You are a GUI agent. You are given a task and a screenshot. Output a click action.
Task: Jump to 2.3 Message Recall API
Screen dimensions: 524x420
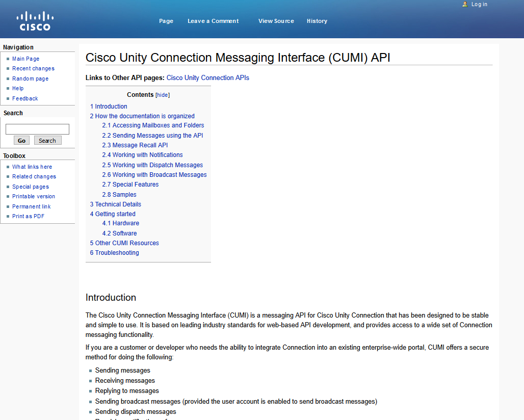pyautogui.click(x=135, y=145)
